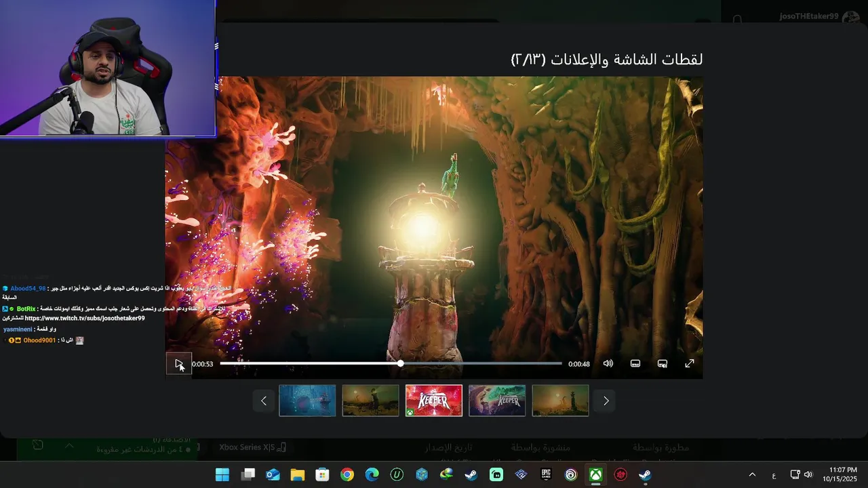Screen dimensions: 868x488
Task: Launch Google Chrome from the taskbar
Action: (347, 475)
